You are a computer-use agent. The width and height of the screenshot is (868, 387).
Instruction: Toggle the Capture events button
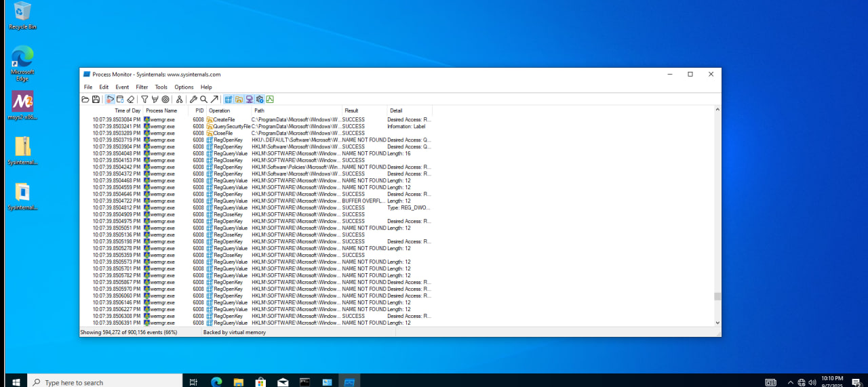[110, 100]
